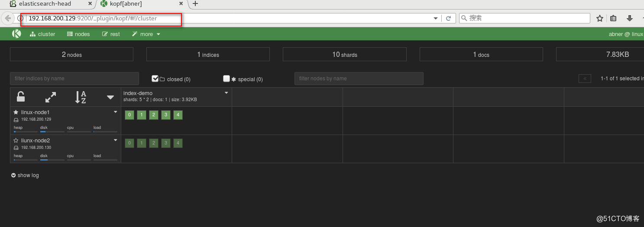Select replica shard 2 on liunx-node2

coord(154,143)
